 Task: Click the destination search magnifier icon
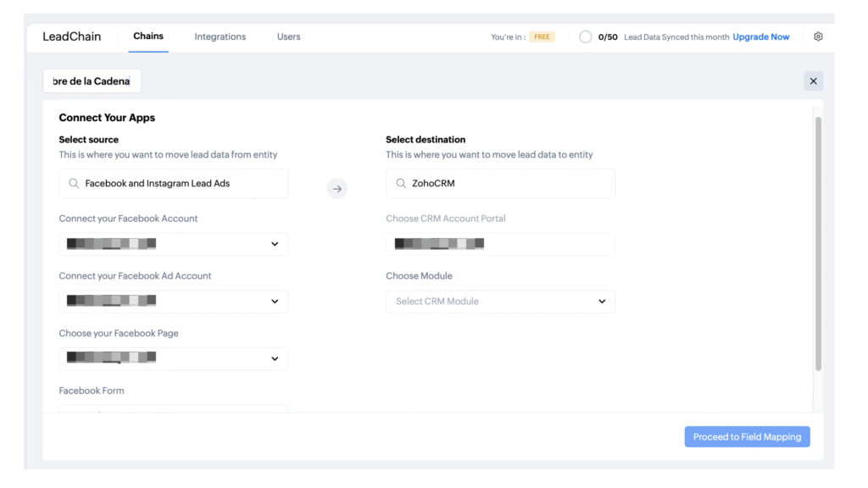pyautogui.click(x=401, y=183)
